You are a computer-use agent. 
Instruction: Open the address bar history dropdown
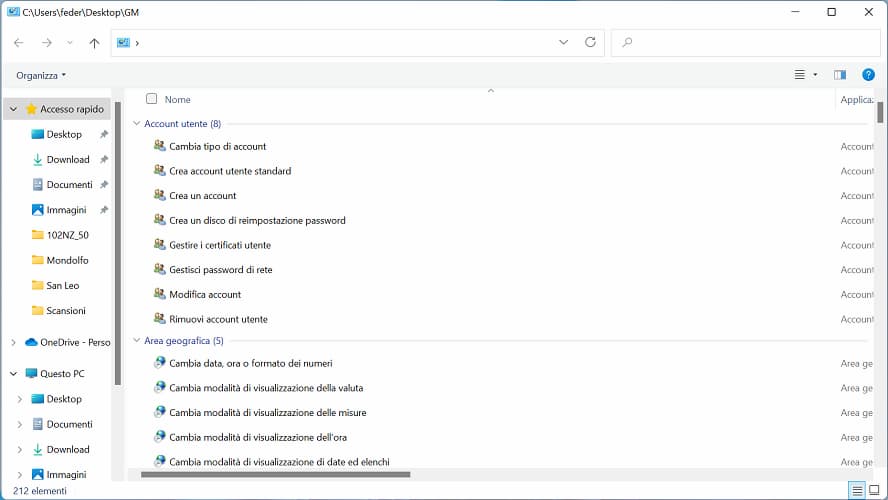[564, 43]
